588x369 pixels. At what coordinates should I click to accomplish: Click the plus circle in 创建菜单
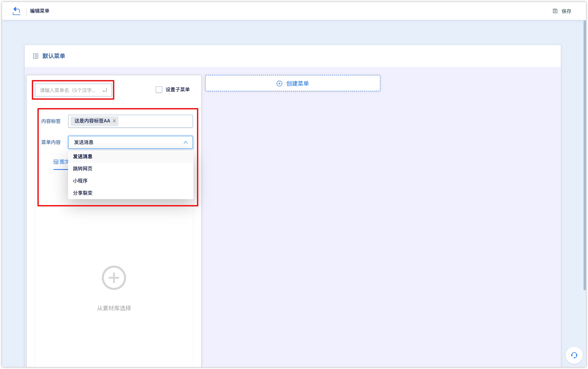(279, 84)
